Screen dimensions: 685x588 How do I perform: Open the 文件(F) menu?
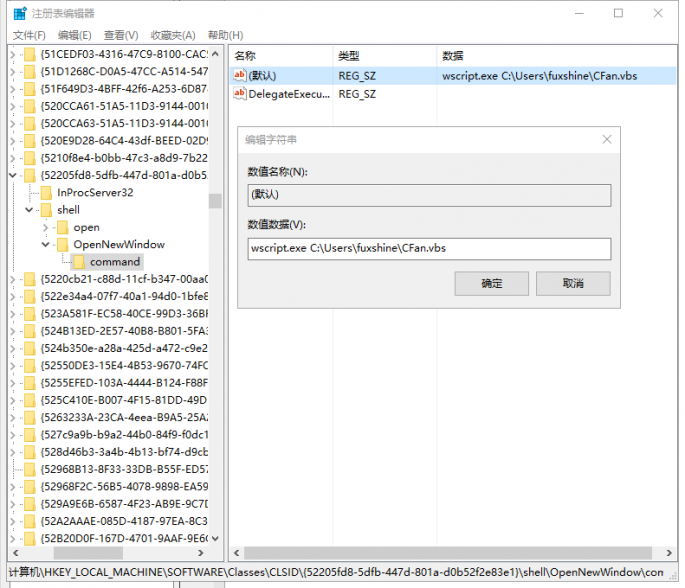point(29,35)
